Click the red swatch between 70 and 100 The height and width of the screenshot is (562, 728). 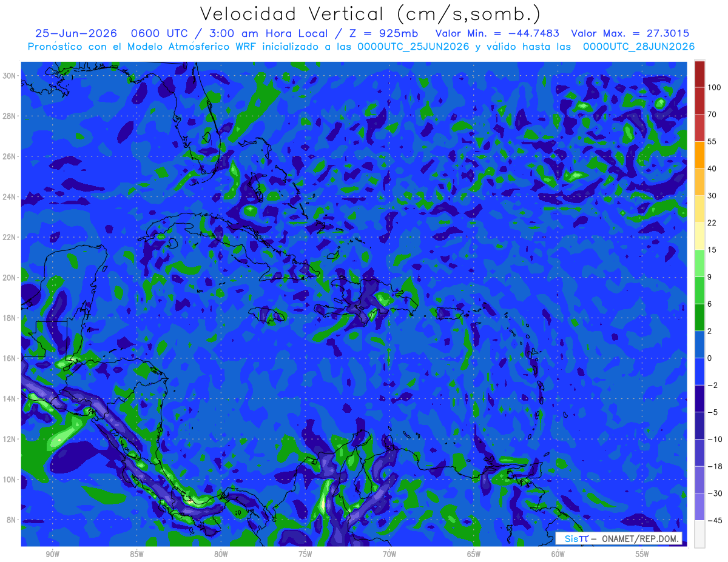point(699,101)
